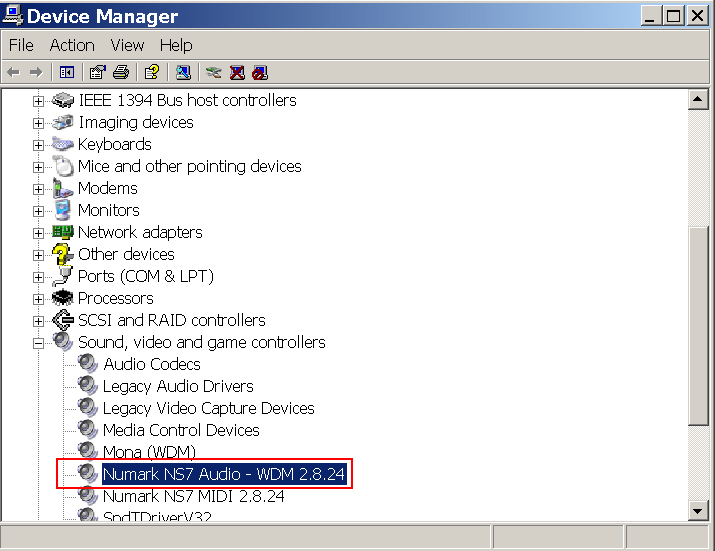
Task: Click the Update Driver toolbar icon
Action: (x=213, y=72)
